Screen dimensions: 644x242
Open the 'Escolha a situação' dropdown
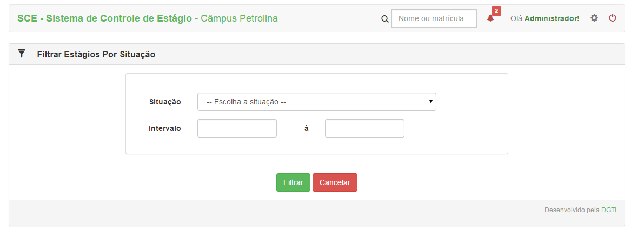[317, 102]
